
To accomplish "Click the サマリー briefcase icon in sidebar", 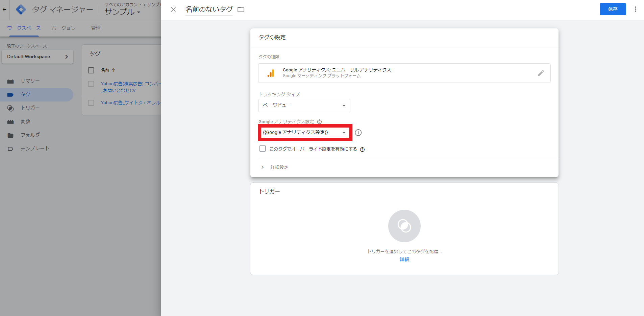I will coord(10,81).
